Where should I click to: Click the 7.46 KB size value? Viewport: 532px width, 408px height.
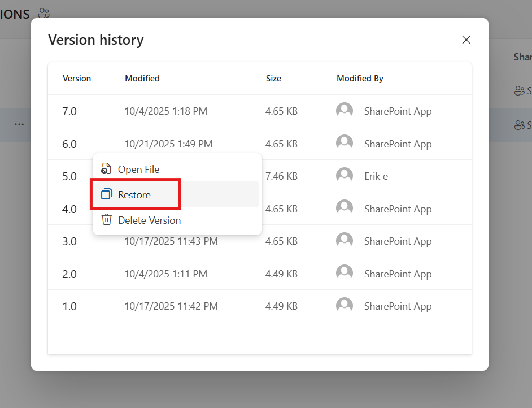pos(281,176)
